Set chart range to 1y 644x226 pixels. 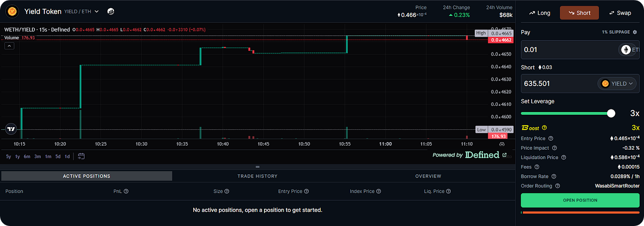click(x=17, y=156)
